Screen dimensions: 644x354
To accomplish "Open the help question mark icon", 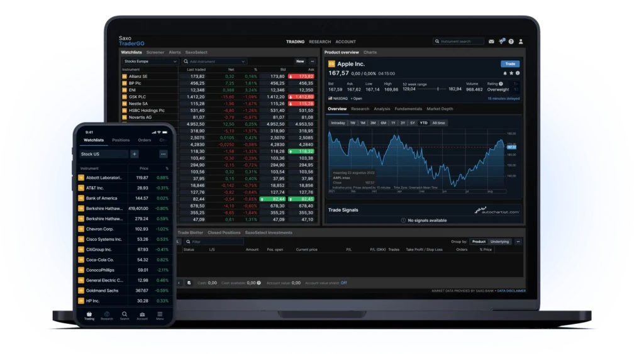I will click(511, 41).
